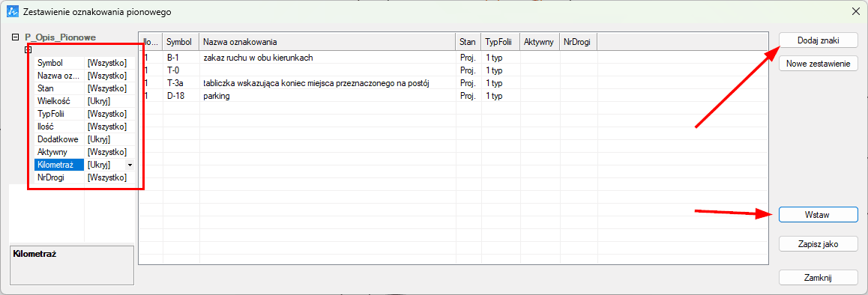This screenshot has width=868, height=295.
Task: Click the Dodaj znaki button
Action: (819, 40)
